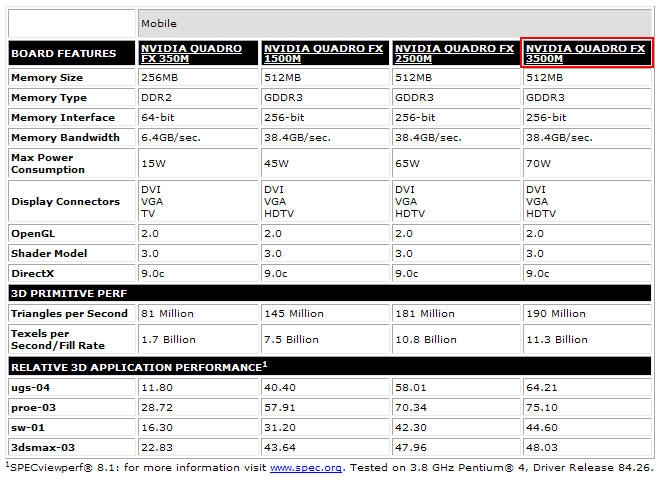The image size is (668, 484).
Task: Click the 22.83 3dsmax-03 score
Action: 157,448
